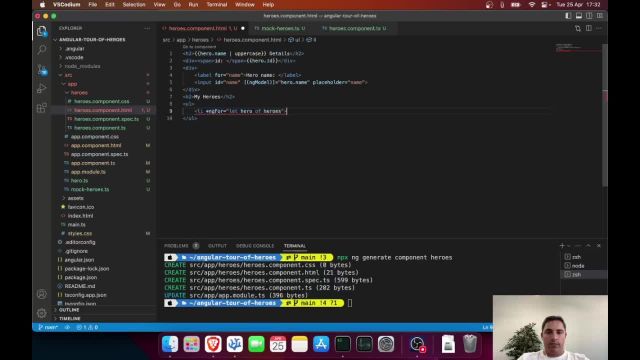
Task: Open the OUTPUT panel tab
Action: point(217,246)
